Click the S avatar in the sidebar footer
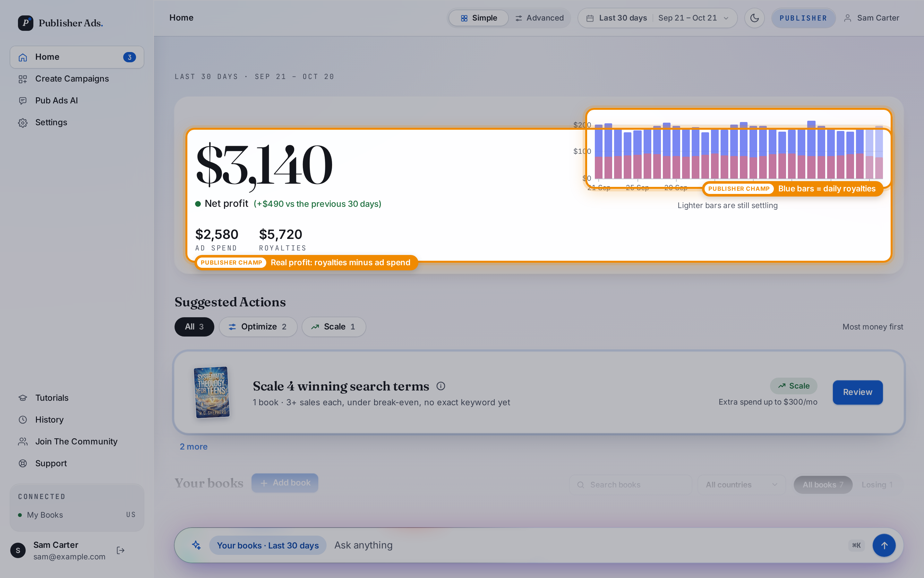Viewport: 924px width, 578px height. pos(18,550)
